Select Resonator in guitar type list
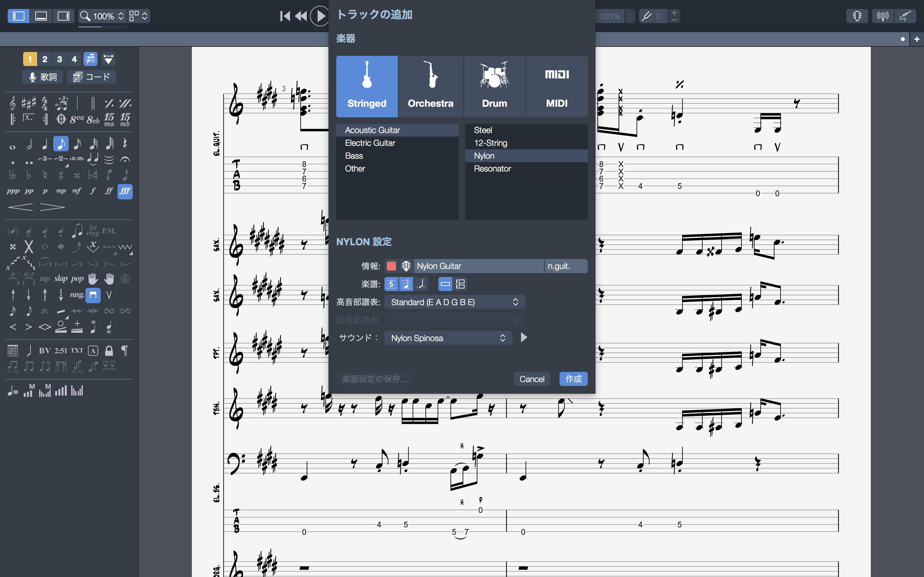Screen dimensions: 924x577 tap(492, 169)
